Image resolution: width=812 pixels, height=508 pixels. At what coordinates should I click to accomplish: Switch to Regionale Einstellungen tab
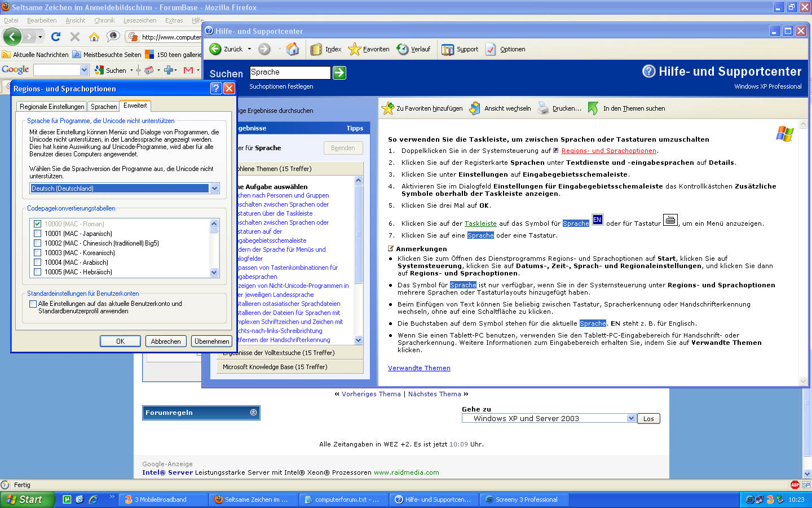pos(52,106)
